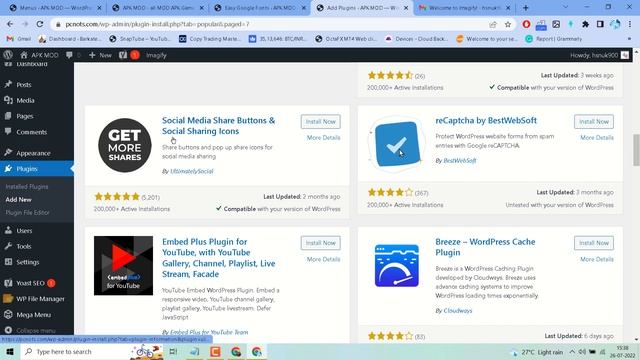Open the Plugin File Editor submenu item
This screenshot has width=640, height=360.
[27, 213]
